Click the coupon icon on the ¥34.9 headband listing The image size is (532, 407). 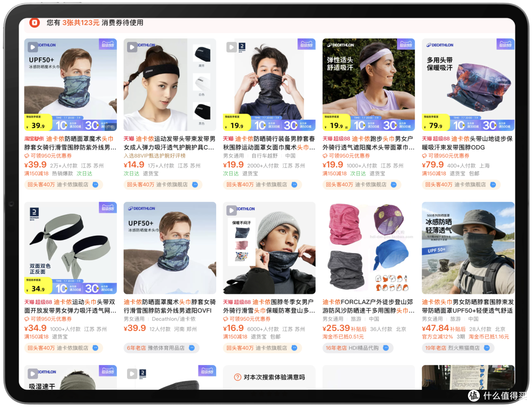pos(27,319)
